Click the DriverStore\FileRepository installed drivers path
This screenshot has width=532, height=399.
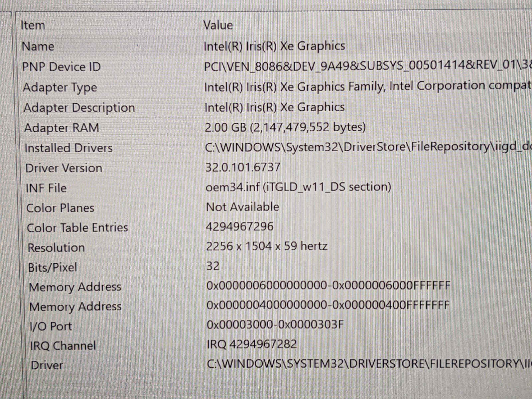click(x=368, y=147)
